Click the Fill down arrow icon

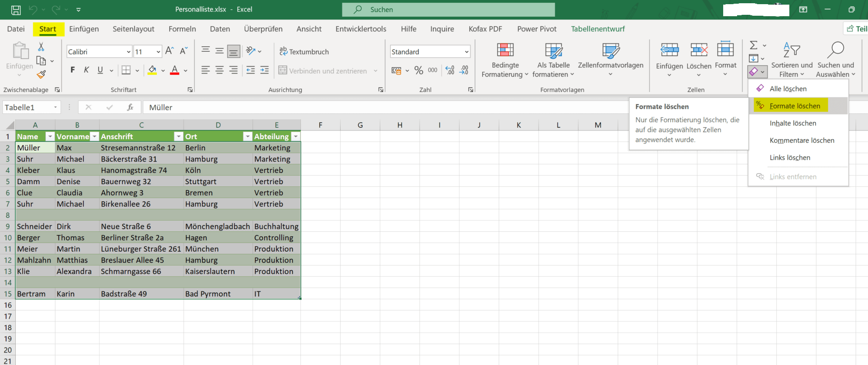pos(754,58)
